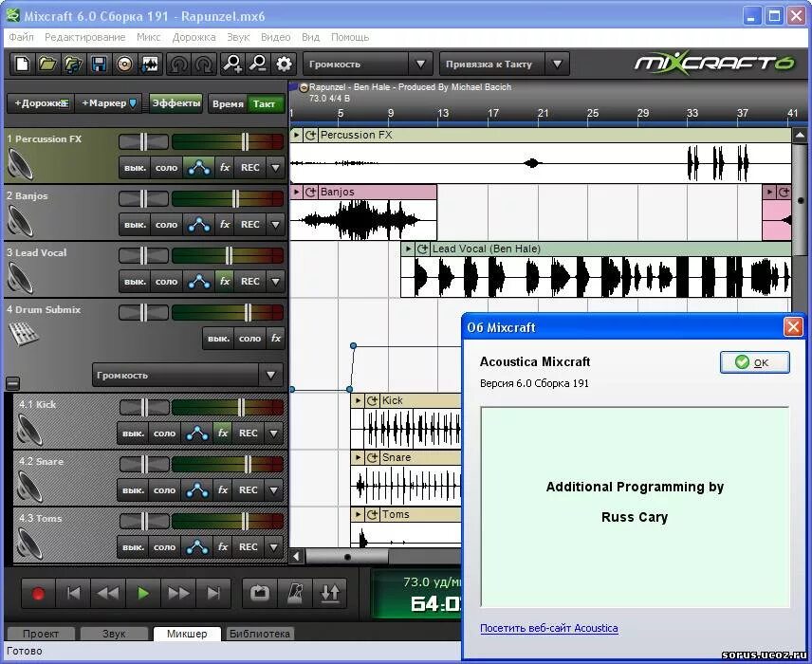
Task: Click the add sound file icon in the toolbar
Action: pos(73,65)
